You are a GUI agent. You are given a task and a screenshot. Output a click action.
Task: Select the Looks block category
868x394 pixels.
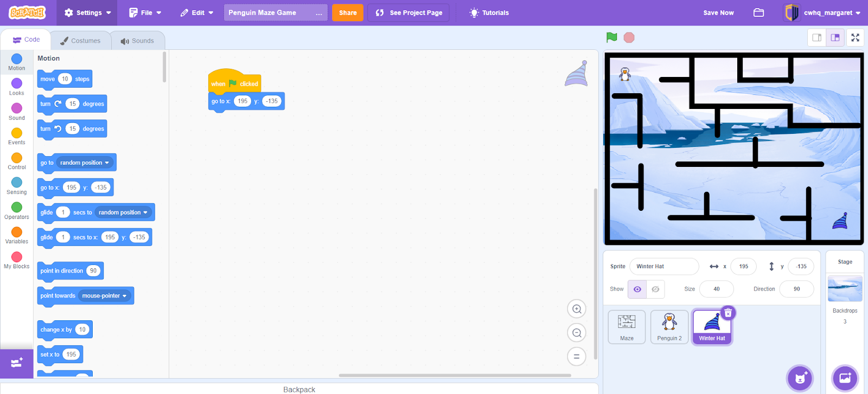tap(17, 87)
